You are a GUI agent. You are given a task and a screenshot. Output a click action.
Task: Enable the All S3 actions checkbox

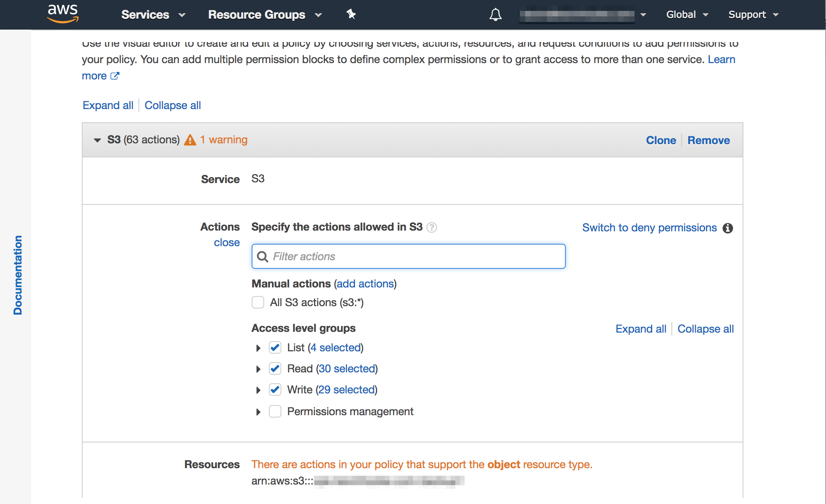(258, 302)
